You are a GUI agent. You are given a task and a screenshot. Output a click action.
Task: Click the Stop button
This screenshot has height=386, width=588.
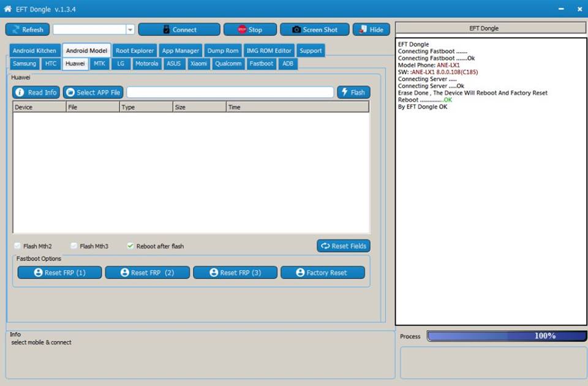(x=250, y=29)
